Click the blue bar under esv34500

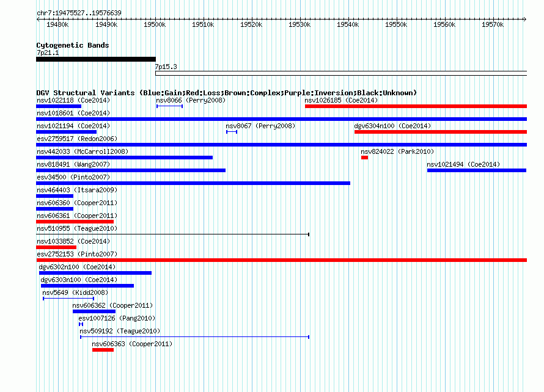click(193, 183)
